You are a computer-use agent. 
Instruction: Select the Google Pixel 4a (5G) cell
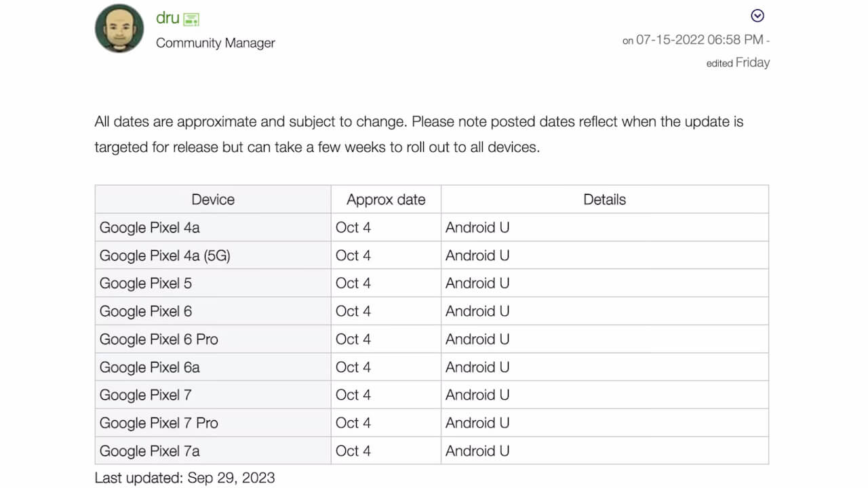tap(165, 256)
